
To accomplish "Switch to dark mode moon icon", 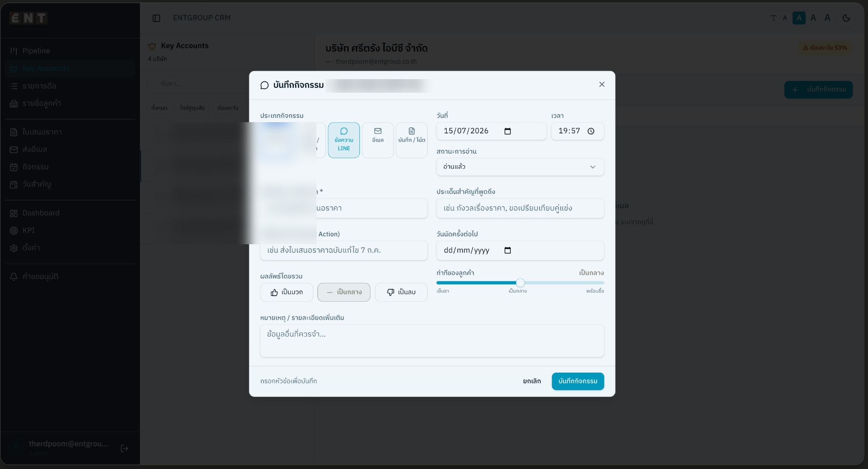I will (x=846, y=18).
